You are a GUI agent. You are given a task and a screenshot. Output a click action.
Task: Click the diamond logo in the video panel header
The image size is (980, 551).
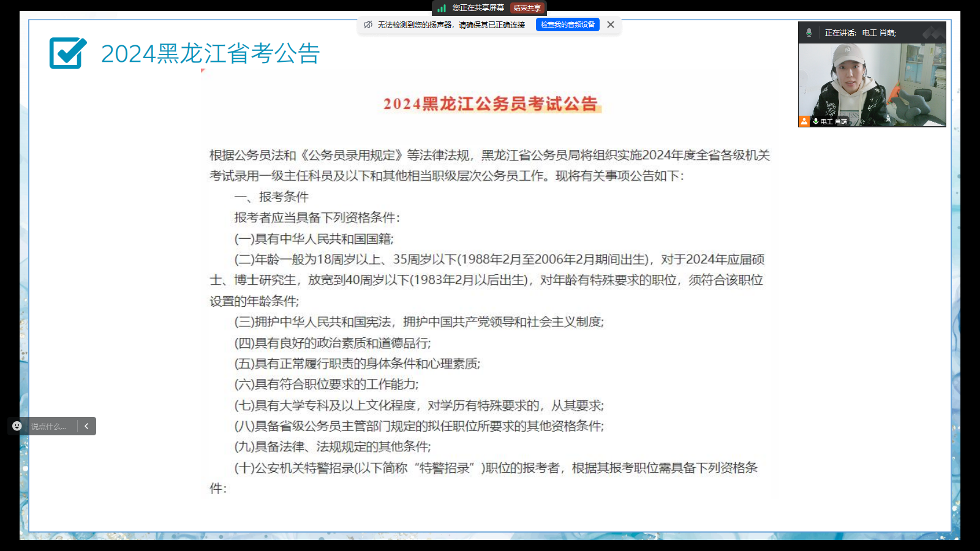tap(933, 32)
